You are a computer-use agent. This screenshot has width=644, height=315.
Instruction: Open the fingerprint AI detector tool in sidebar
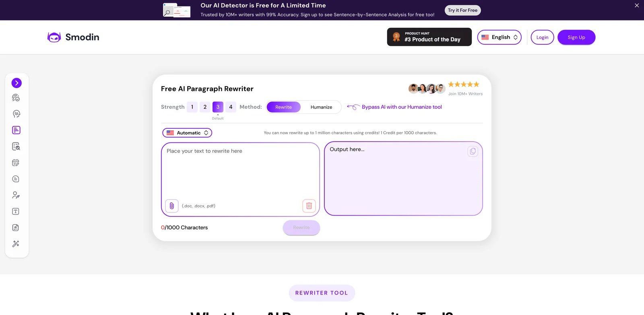16,98
